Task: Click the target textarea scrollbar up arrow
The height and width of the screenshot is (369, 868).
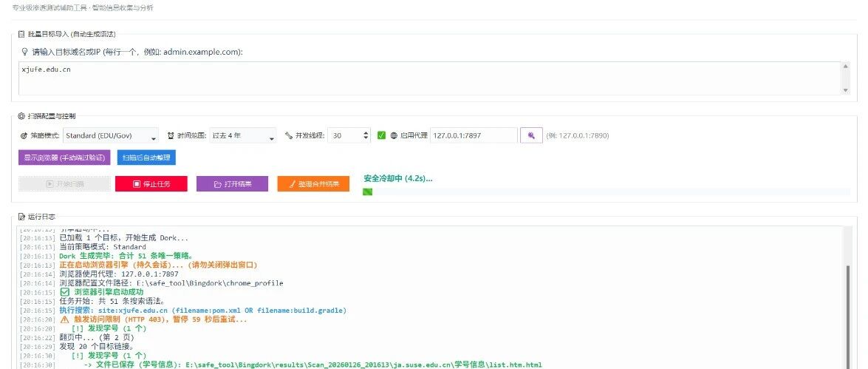Action: (845, 67)
